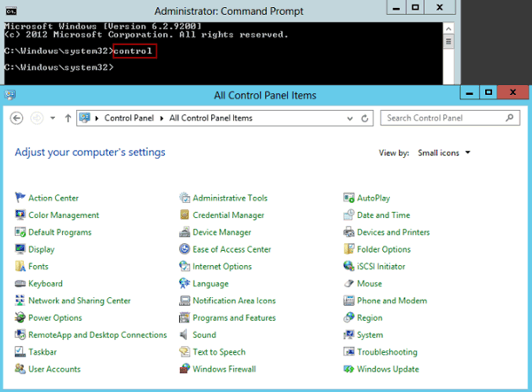This screenshot has height=392, width=532.
Task: Open Action Center flag icon
Action: (20, 198)
